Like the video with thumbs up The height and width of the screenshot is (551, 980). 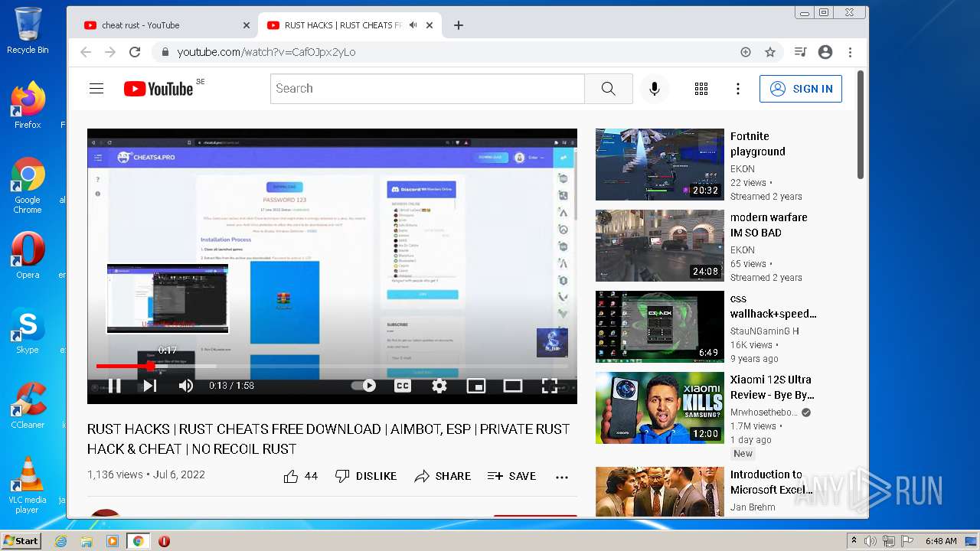(301, 476)
